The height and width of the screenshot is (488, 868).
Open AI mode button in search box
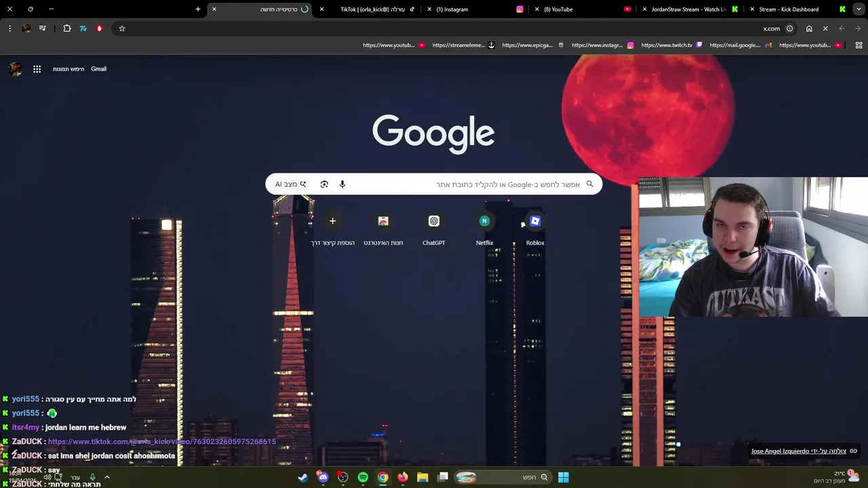[x=291, y=184]
